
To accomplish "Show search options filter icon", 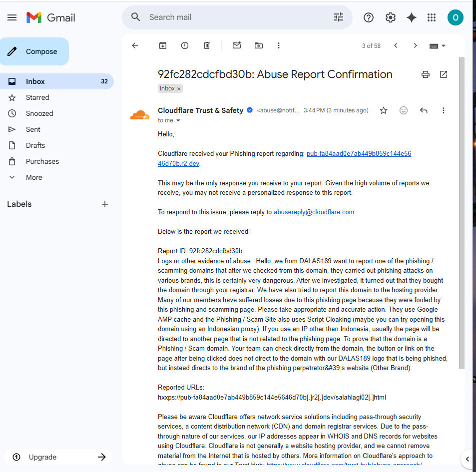I will tap(339, 17).
